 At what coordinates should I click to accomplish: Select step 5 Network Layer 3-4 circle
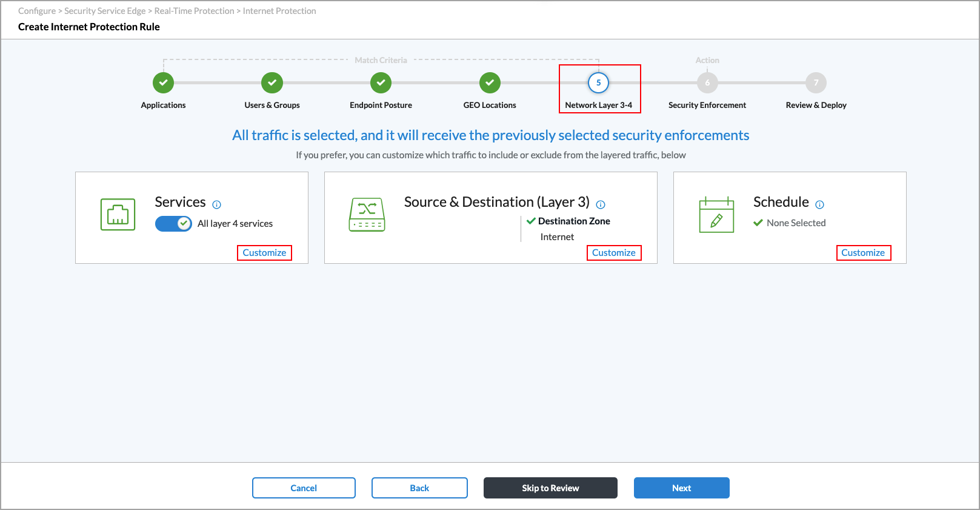tap(599, 82)
